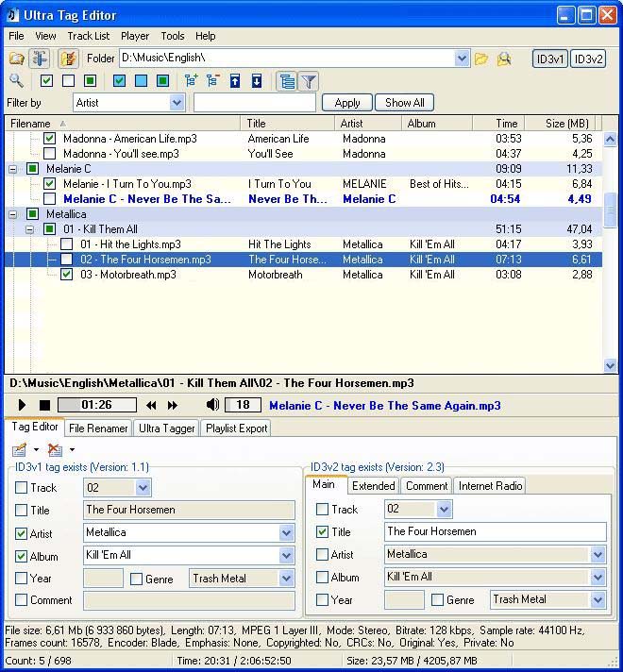Switch to the File Renamer tab

(x=98, y=428)
